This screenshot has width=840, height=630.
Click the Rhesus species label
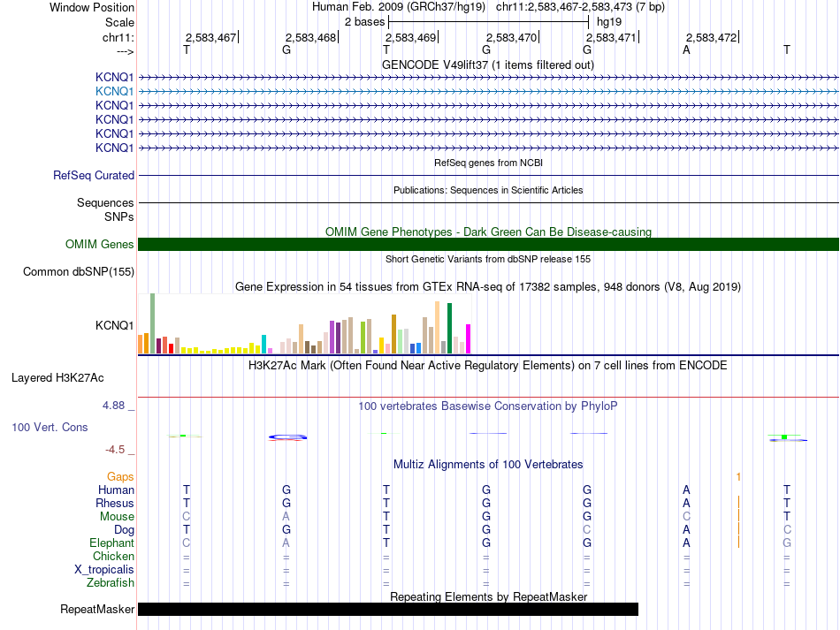[115, 504]
